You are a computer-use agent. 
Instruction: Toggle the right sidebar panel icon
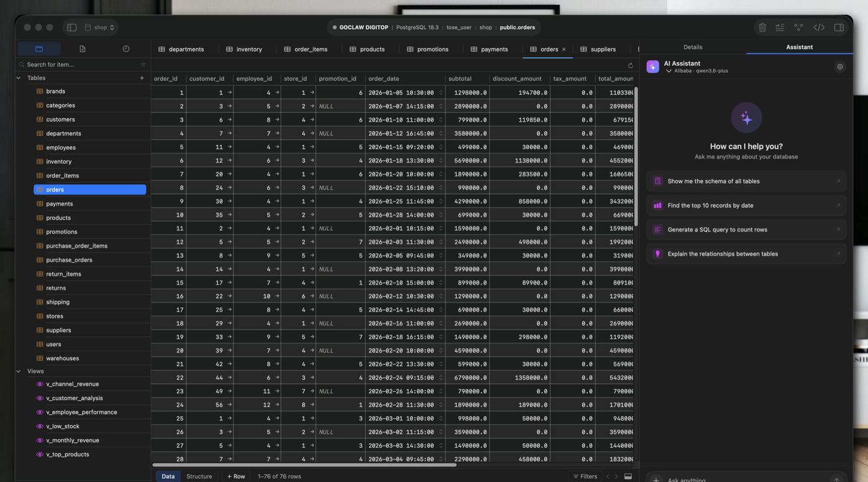[x=839, y=27]
